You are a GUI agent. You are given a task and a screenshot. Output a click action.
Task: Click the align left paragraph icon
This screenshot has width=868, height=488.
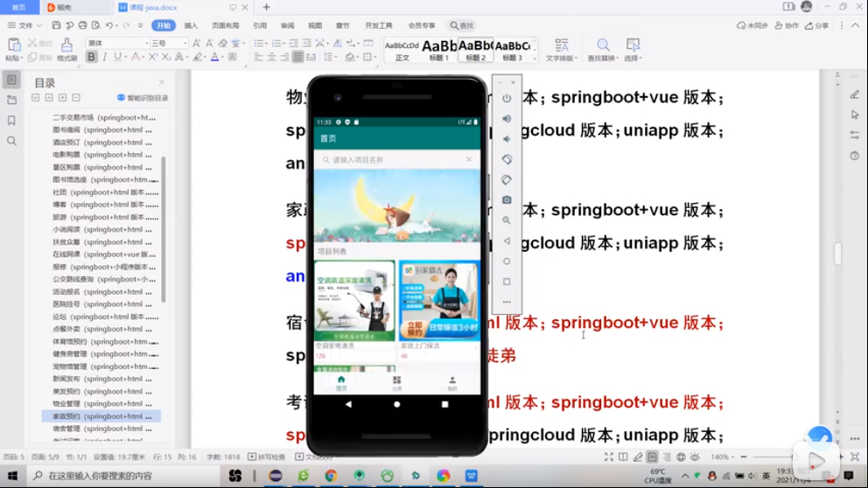point(258,57)
